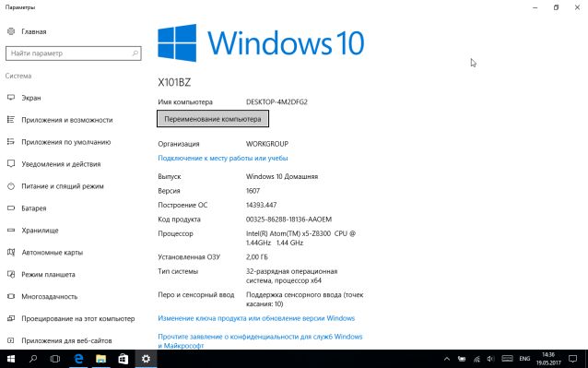The width and height of the screenshot is (588, 368).
Task: Open Автономные карты maps icon
Action: 11,252
